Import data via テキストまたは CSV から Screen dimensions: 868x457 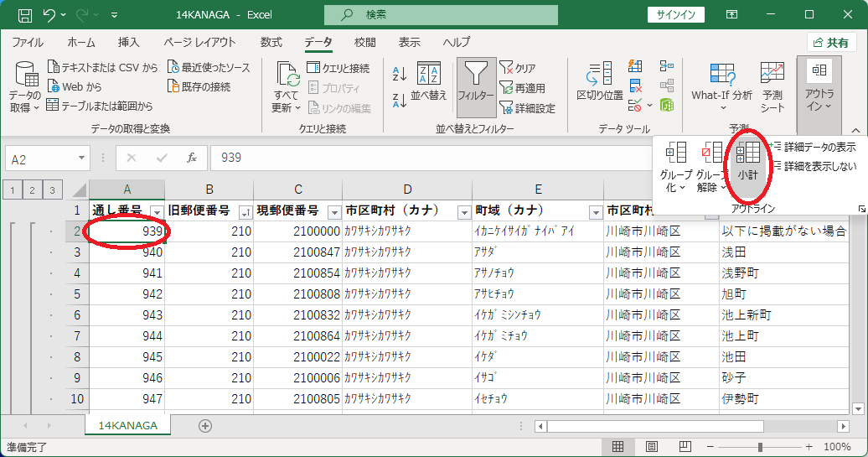tap(103, 67)
